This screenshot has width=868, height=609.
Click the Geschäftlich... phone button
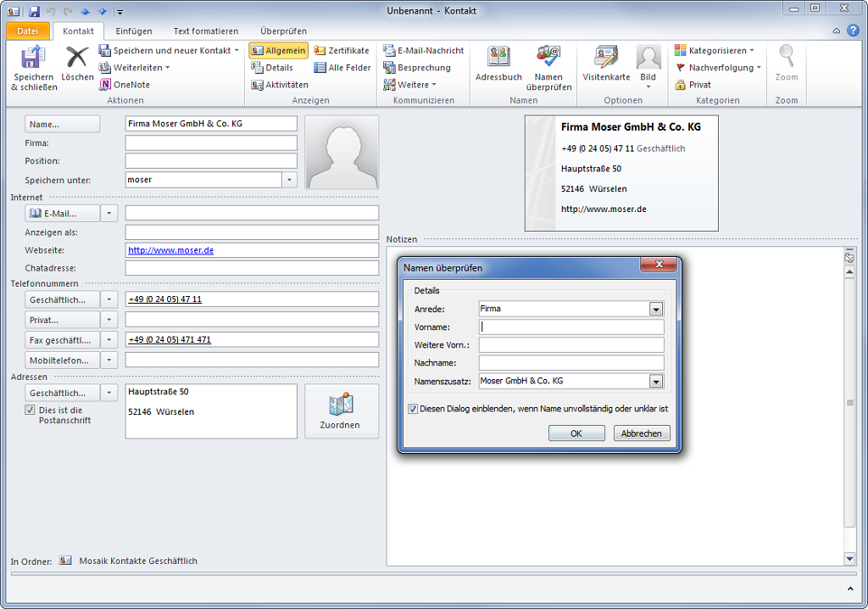tap(63, 299)
